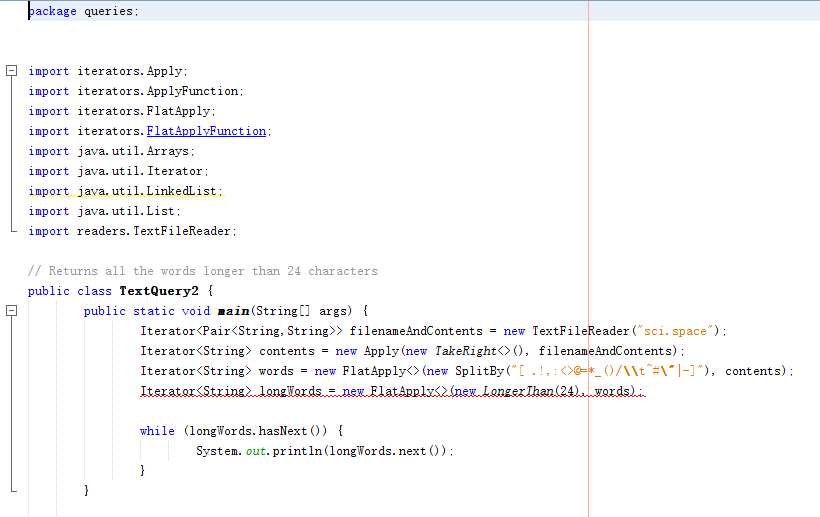Click the main method name
Viewport: 820px width, 517px height.
coord(233,311)
